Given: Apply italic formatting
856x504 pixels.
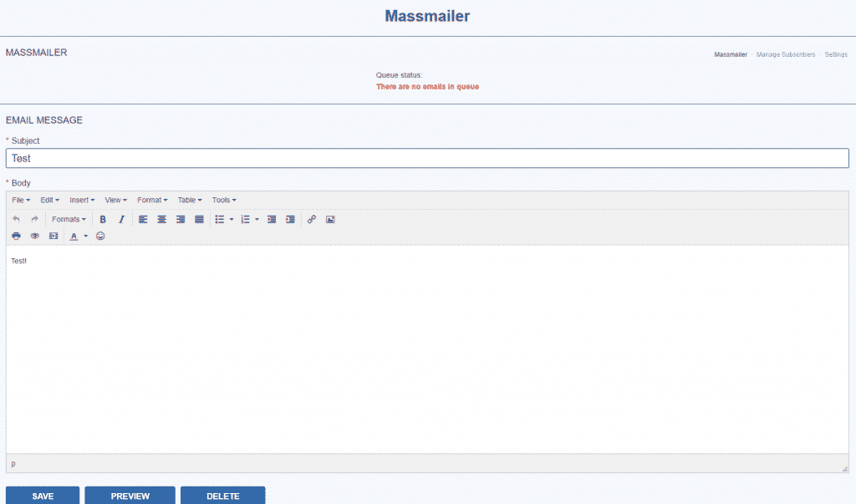Looking at the screenshot, I should [x=121, y=220].
